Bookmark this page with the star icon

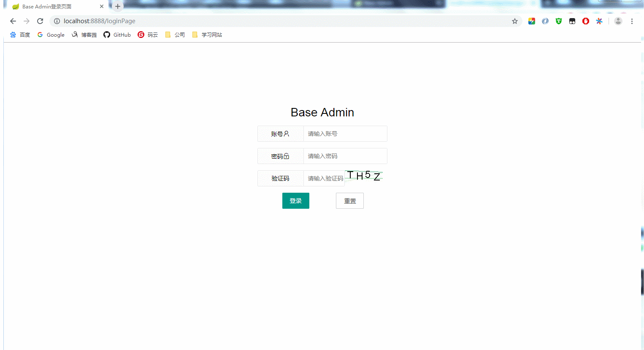tap(515, 21)
